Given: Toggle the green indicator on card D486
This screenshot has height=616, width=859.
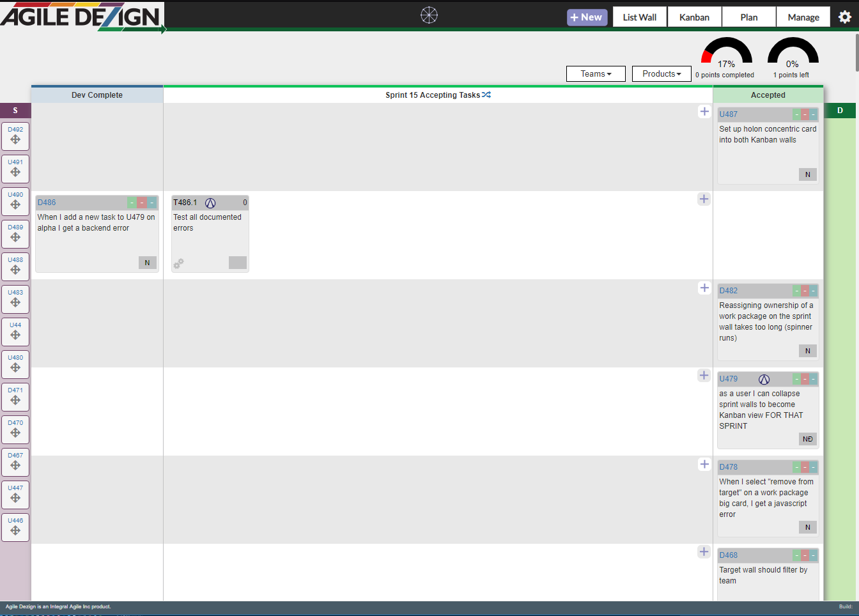Looking at the screenshot, I should coord(132,203).
